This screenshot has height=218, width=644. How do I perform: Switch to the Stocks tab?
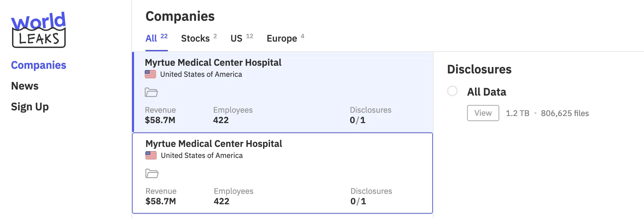tap(199, 38)
